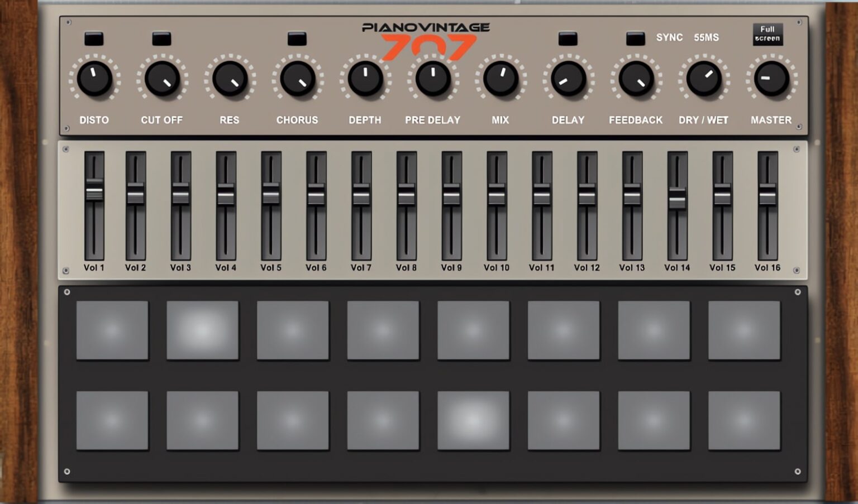
Task: Click the 55MS delay time value
Action: (706, 37)
